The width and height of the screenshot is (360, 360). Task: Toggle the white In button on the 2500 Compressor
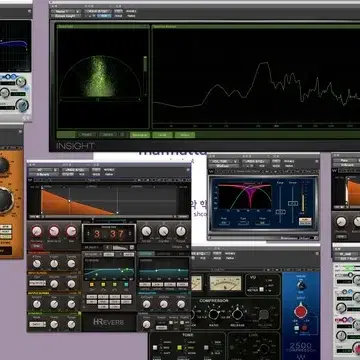click(296, 328)
